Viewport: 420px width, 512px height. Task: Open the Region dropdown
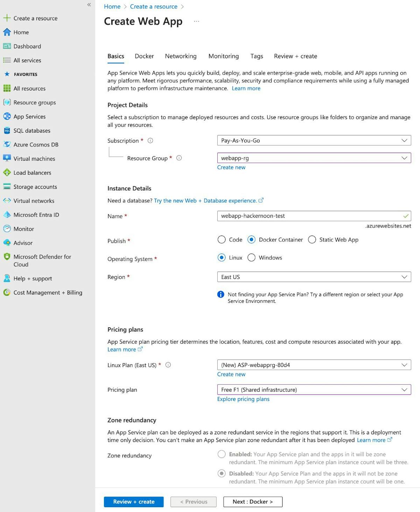(x=314, y=277)
